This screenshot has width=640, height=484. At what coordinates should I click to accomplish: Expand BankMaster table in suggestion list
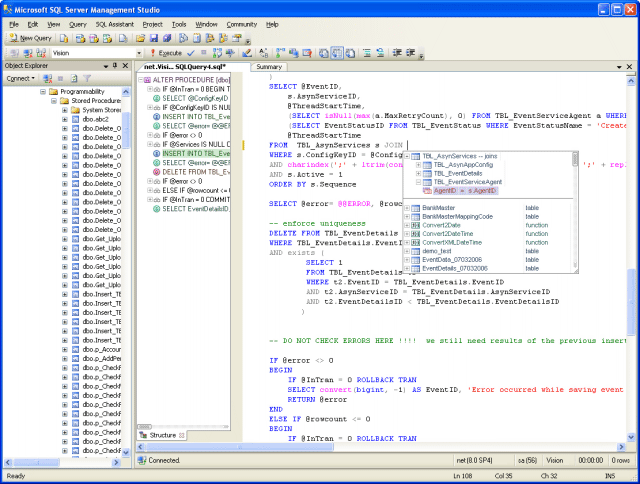[407, 208]
